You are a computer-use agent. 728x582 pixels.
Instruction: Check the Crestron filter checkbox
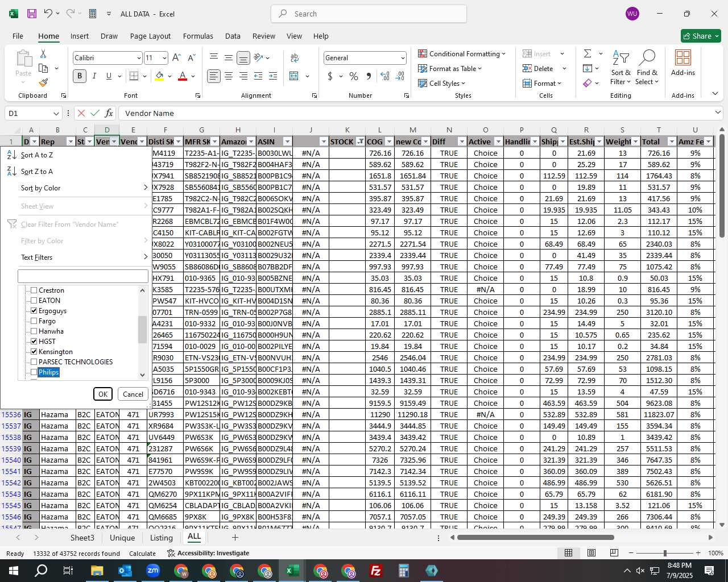(x=34, y=290)
